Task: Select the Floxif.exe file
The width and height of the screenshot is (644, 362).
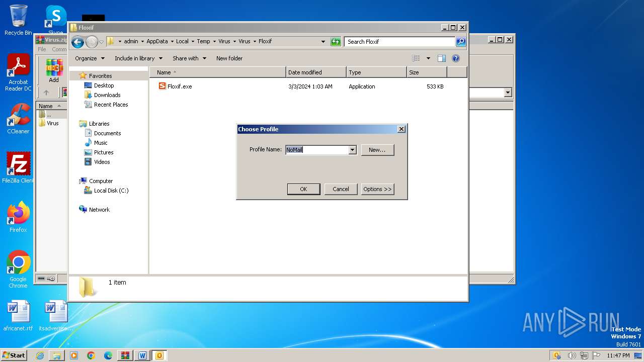Action: coord(175,86)
